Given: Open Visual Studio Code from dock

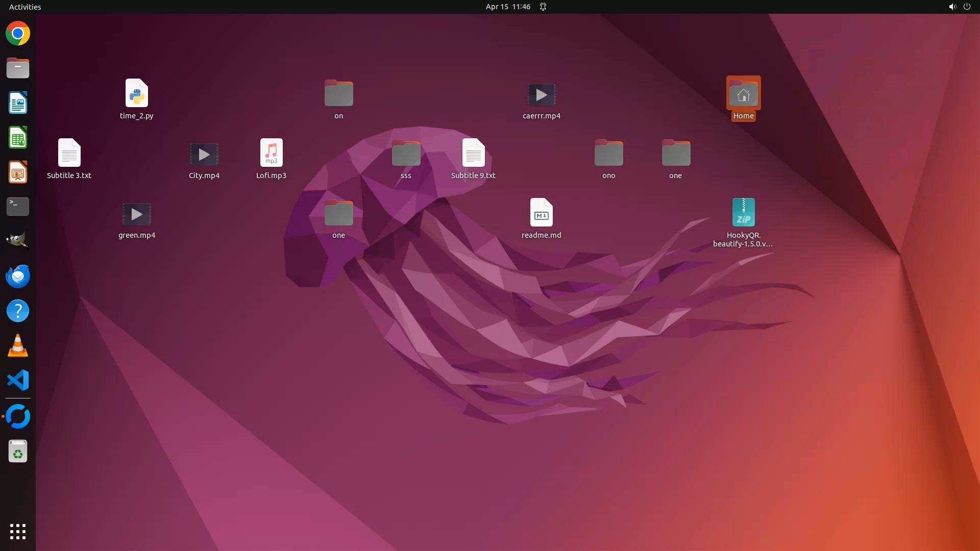Looking at the screenshot, I should (18, 381).
